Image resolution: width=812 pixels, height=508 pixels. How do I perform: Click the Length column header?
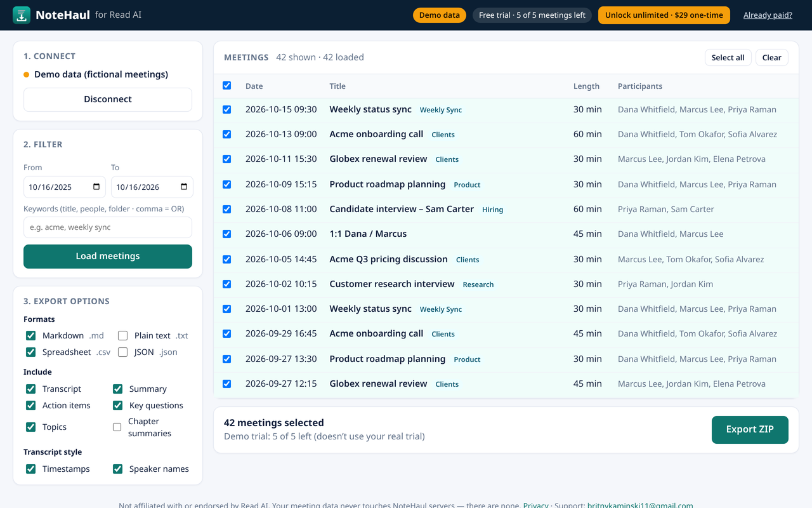coord(586,86)
